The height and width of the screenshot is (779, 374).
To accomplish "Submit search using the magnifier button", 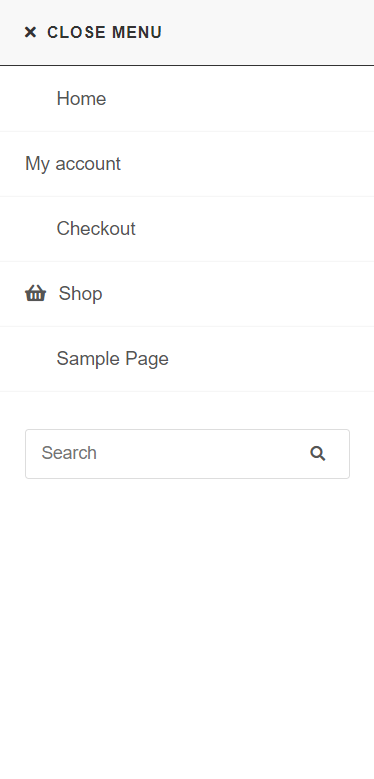I will tap(318, 454).
